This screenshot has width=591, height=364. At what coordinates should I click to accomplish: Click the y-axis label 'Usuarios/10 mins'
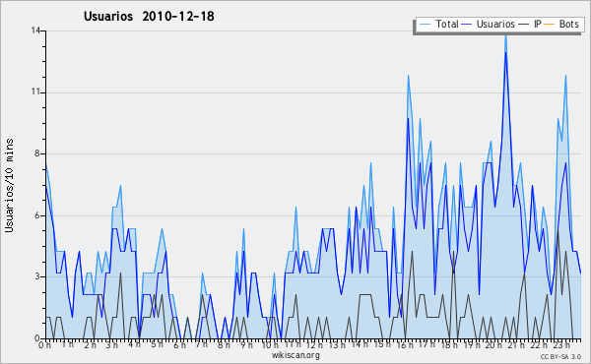pyautogui.click(x=9, y=186)
